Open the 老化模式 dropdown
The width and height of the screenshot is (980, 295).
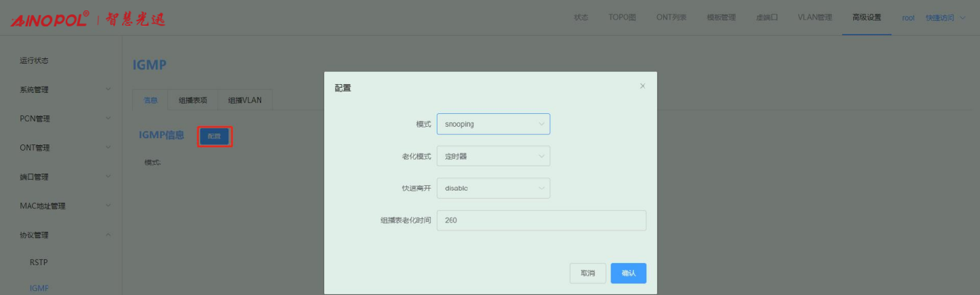(493, 156)
